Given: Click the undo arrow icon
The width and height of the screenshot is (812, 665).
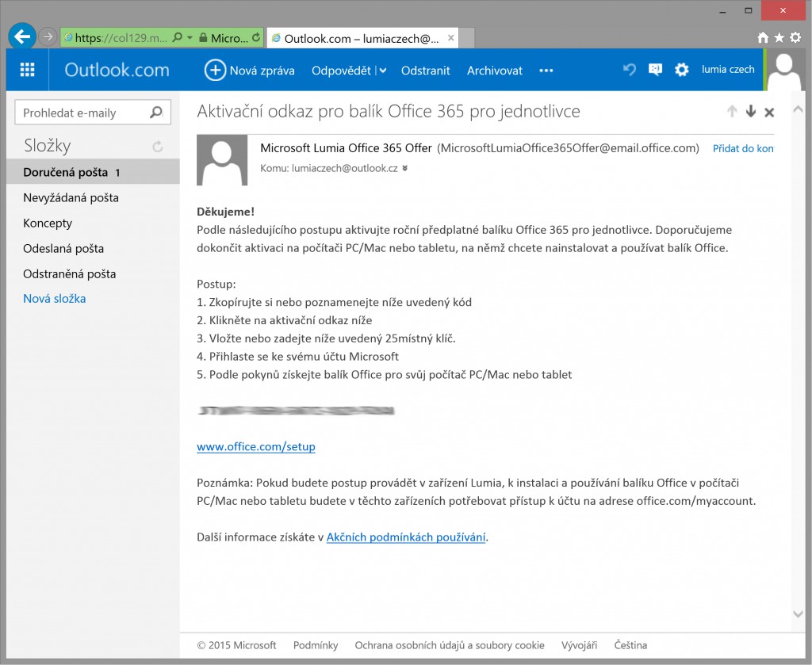Looking at the screenshot, I should (x=629, y=70).
